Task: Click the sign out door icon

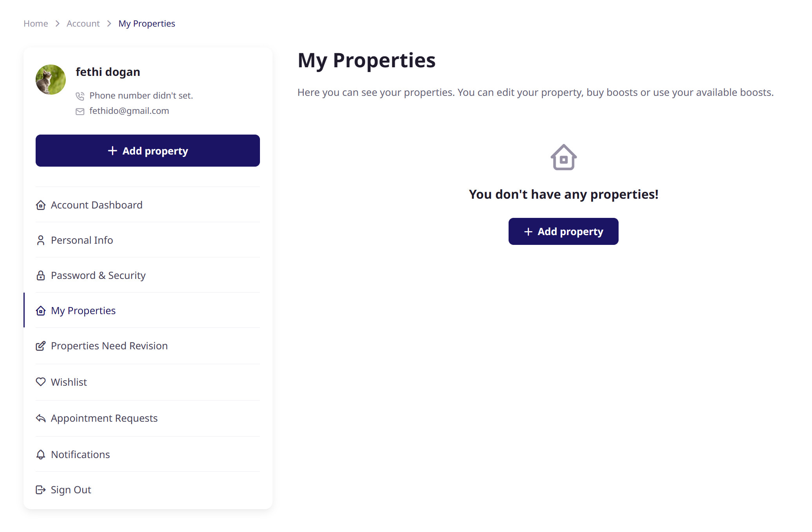Action: point(41,490)
